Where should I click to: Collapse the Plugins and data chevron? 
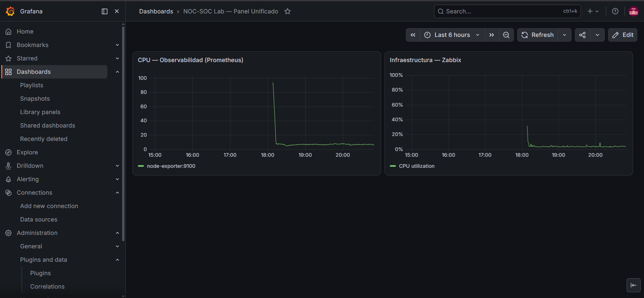point(117,260)
